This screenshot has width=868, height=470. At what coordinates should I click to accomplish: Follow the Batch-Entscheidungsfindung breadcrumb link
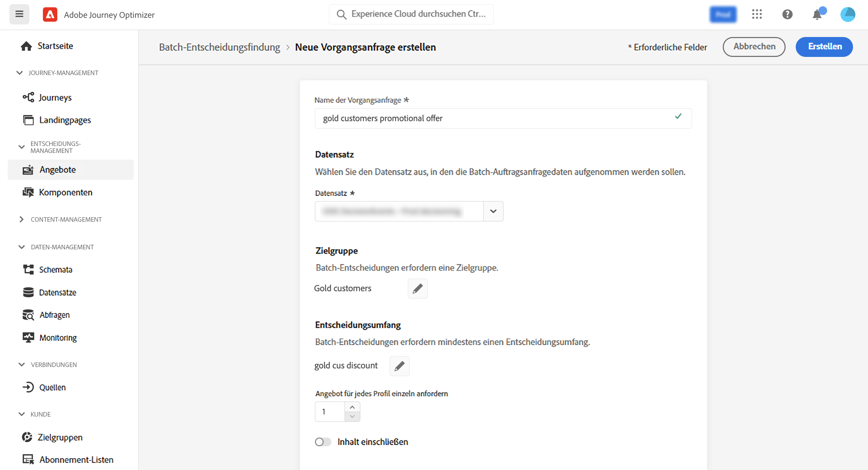220,47
